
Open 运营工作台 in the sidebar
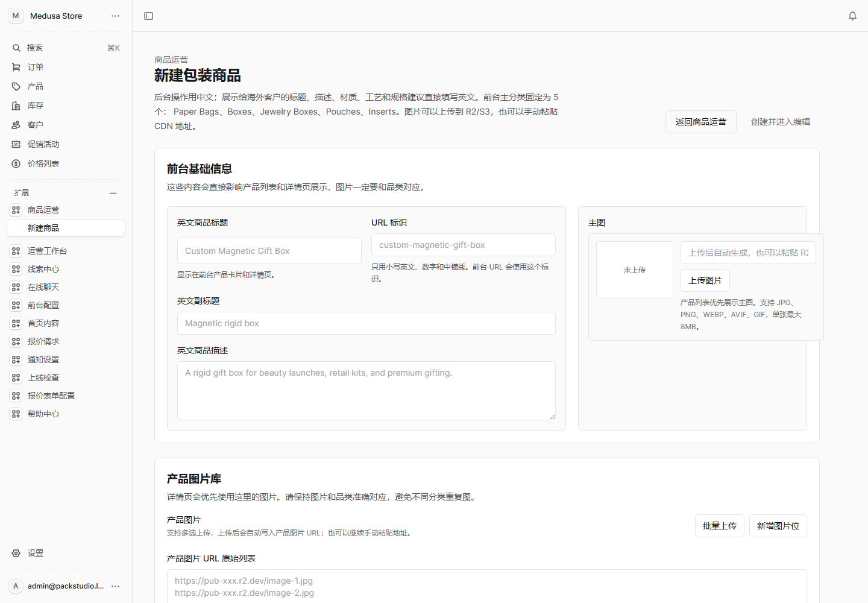pos(66,251)
